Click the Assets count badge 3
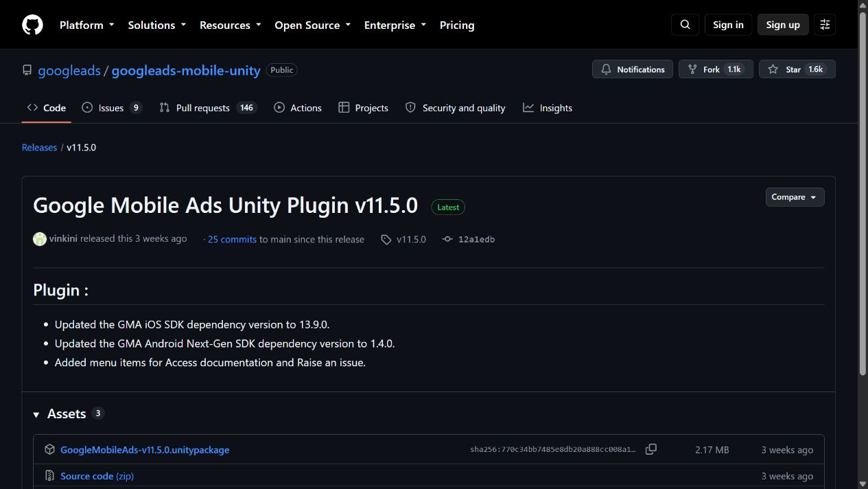 point(97,413)
